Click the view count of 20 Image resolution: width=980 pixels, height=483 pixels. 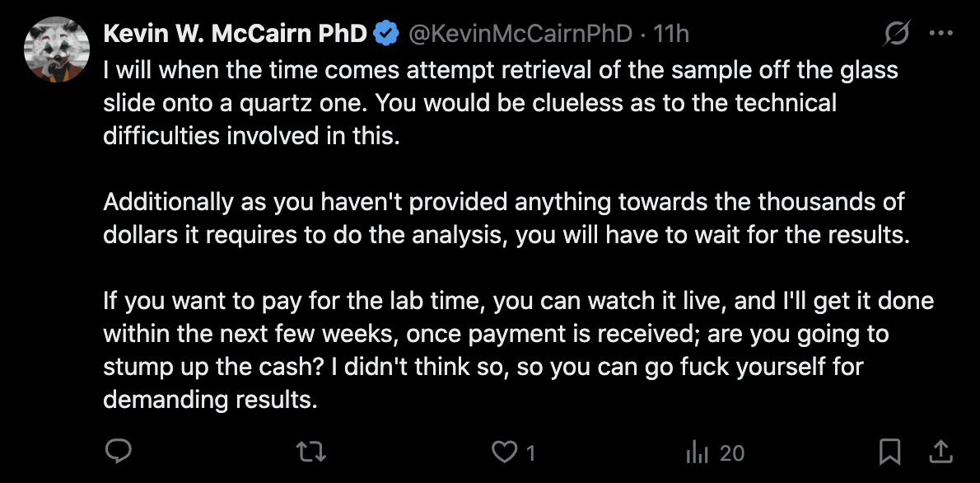[x=731, y=452]
